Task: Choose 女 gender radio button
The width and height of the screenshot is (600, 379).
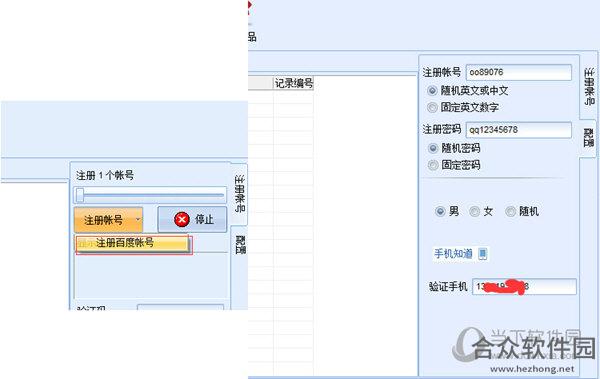Action: [474, 211]
